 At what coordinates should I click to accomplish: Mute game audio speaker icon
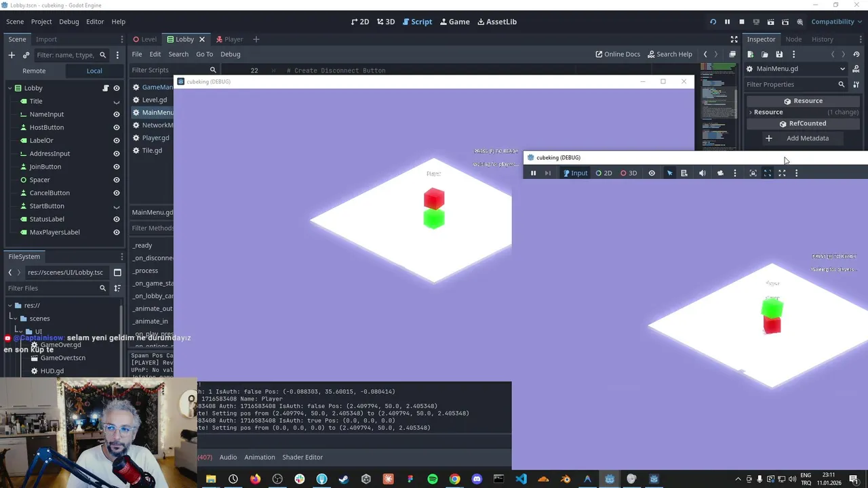pyautogui.click(x=702, y=174)
